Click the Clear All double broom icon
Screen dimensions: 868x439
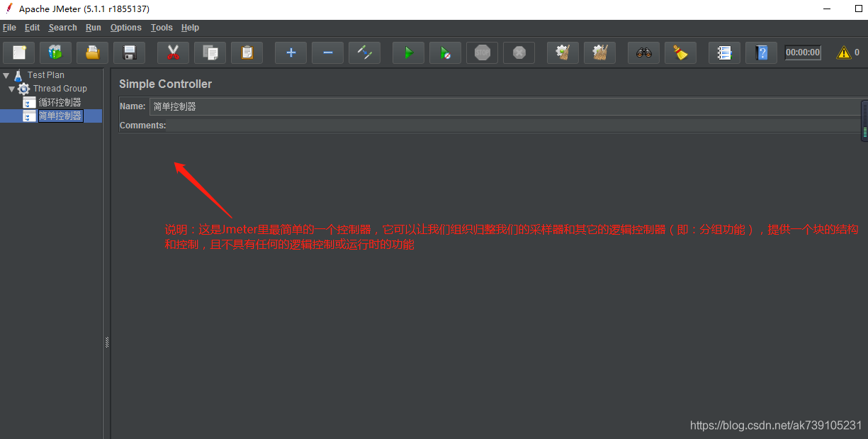(599, 52)
